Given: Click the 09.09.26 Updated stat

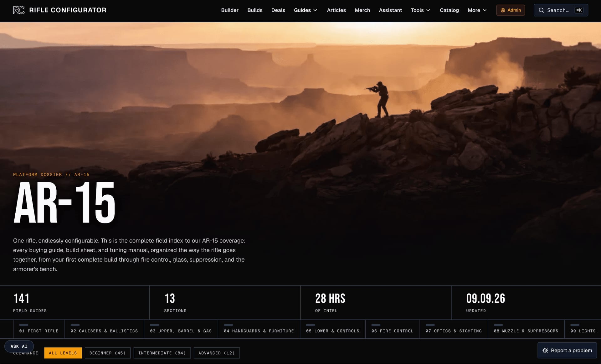Looking at the screenshot, I should [527, 303].
